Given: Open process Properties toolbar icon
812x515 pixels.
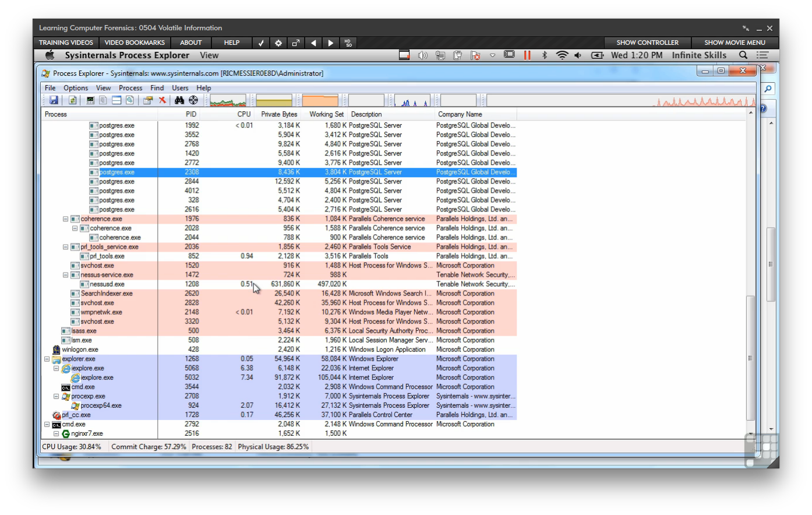Looking at the screenshot, I should point(148,100).
